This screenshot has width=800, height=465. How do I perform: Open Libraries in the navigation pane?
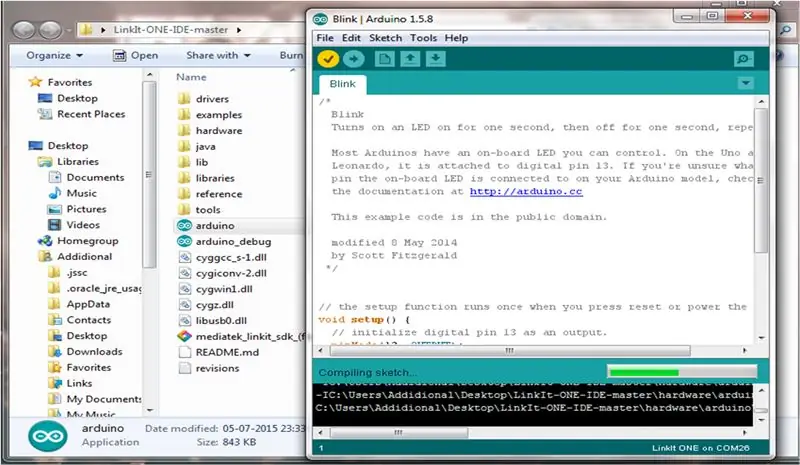[68, 162]
